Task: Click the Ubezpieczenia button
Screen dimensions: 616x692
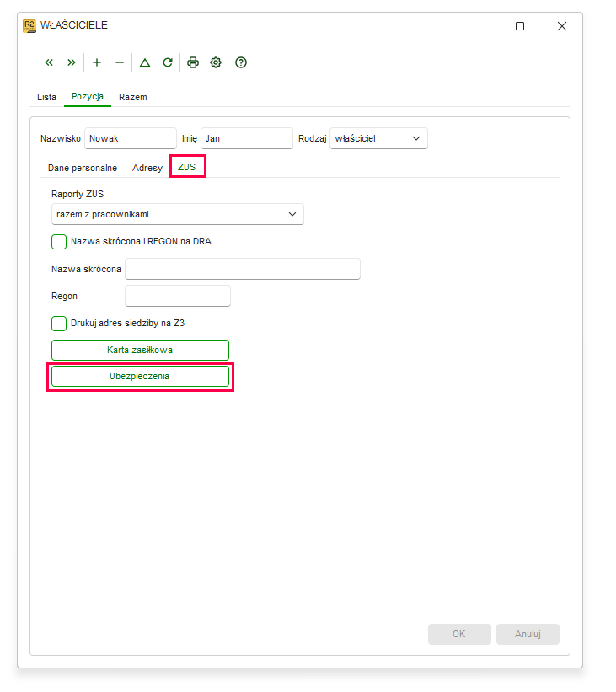Action: tap(141, 377)
